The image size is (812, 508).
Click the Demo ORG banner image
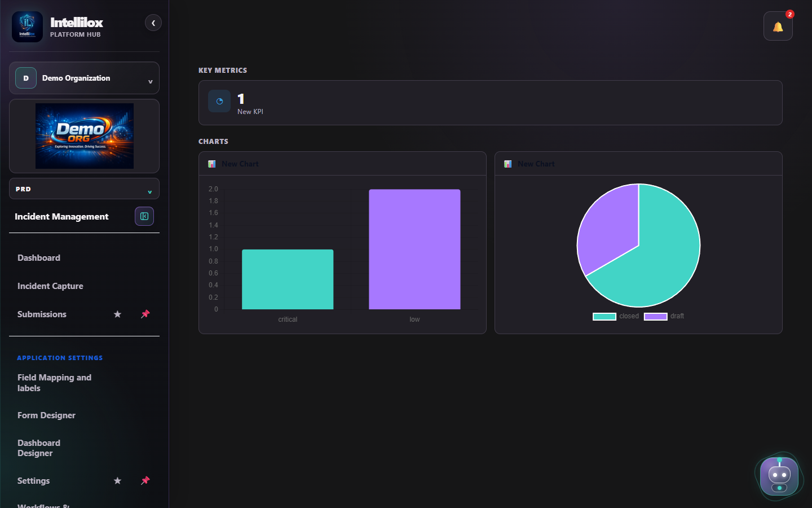pyautogui.click(x=85, y=136)
